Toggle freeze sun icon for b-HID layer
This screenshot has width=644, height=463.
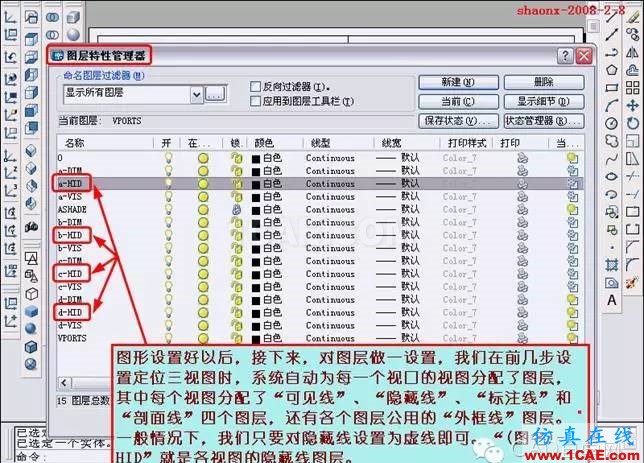pyautogui.click(x=203, y=235)
